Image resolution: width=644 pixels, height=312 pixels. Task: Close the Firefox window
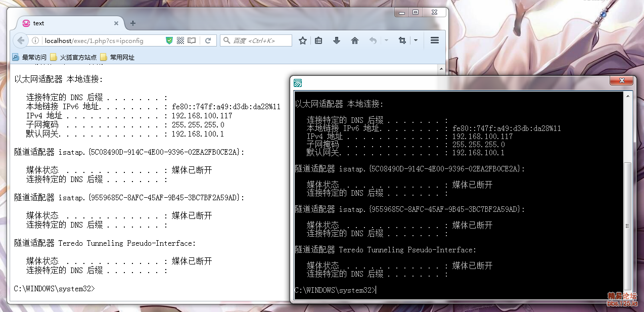pos(435,12)
